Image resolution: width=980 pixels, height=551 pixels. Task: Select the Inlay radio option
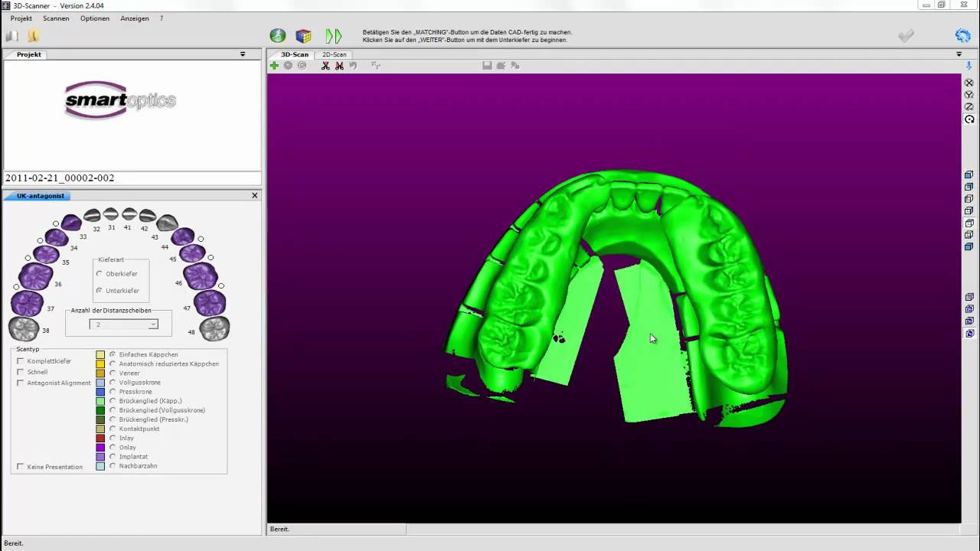click(113, 438)
